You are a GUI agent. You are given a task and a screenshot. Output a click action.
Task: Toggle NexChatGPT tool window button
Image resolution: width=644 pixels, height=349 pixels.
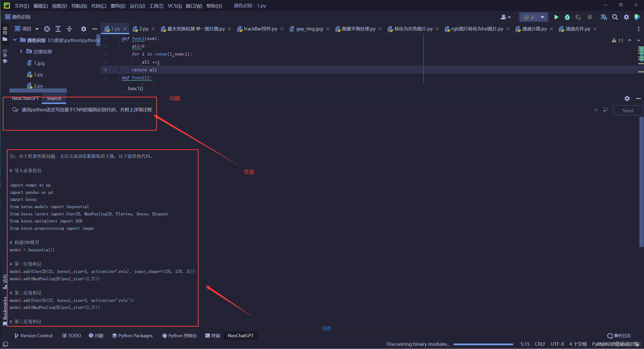point(240,335)
